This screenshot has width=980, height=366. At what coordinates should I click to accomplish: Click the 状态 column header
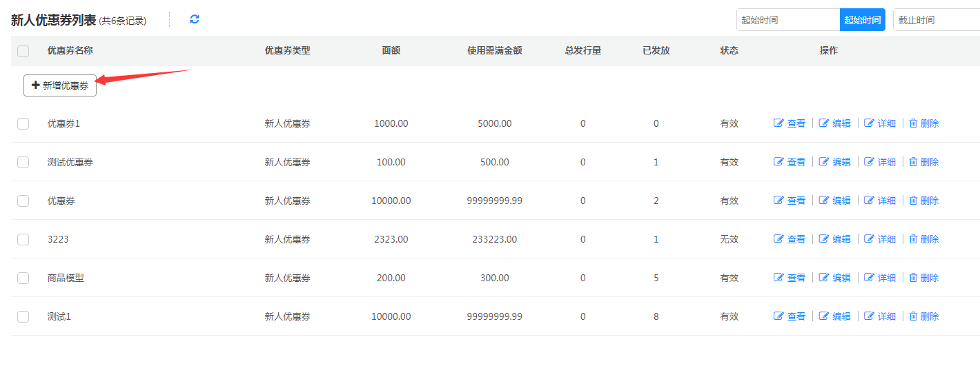pos(729,51)
